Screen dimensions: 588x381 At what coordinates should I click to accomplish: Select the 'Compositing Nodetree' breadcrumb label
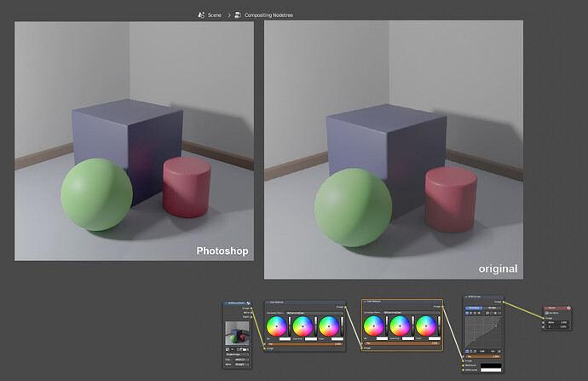[x=269, y=15]
